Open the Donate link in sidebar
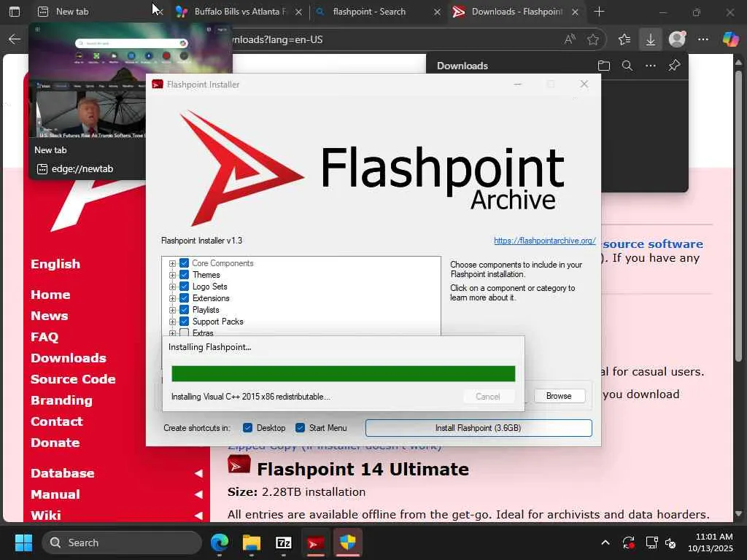Viewport: 747px width, 560px height. coord(55,443)
